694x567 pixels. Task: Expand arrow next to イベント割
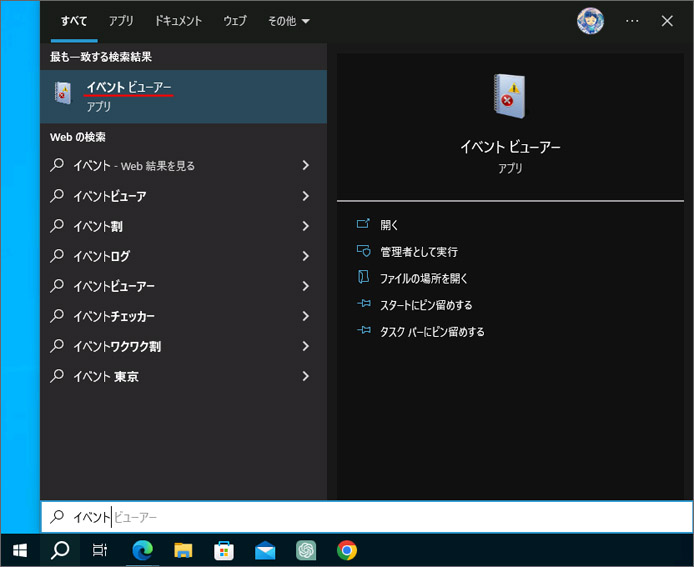(x=306, y=226)
